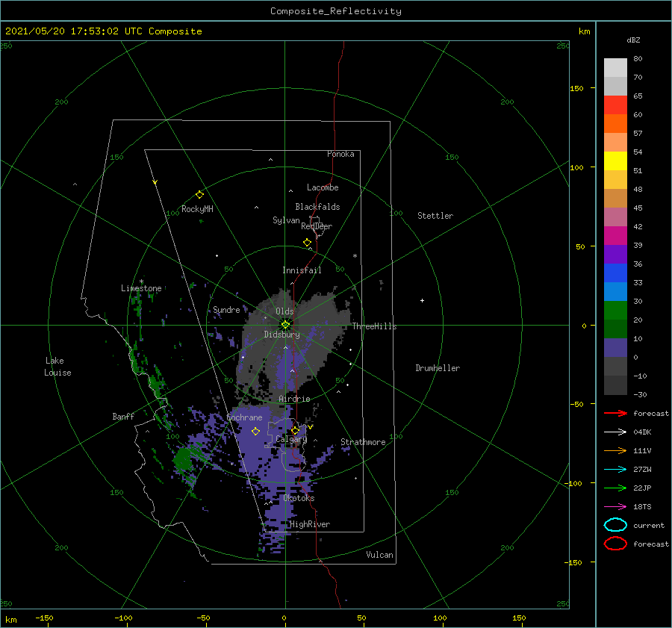Click the white 04DK arrow legend icon
This screenshot has width=672, height=628.
click(615, 432)
